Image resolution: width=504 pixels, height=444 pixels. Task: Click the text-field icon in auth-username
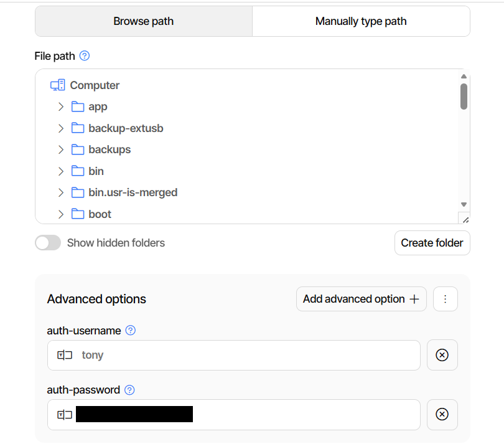(65, 355)
